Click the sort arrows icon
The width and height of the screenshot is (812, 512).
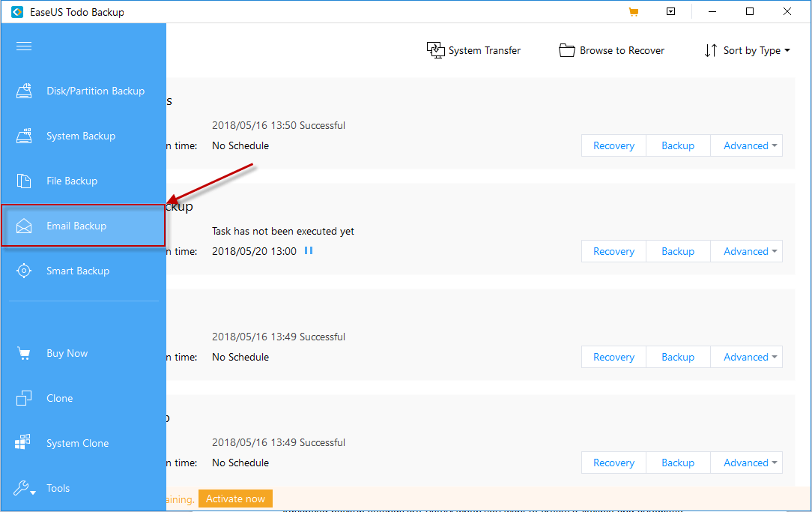coord(710,50)
